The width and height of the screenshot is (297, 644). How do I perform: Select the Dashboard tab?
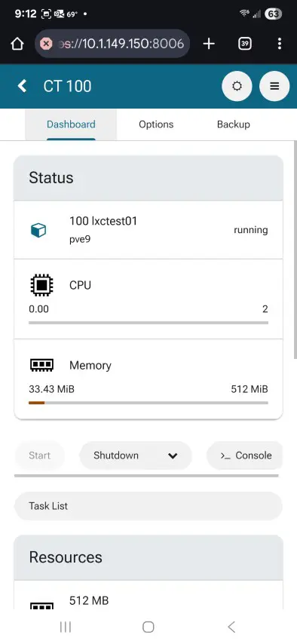click(x=71, y=124)
